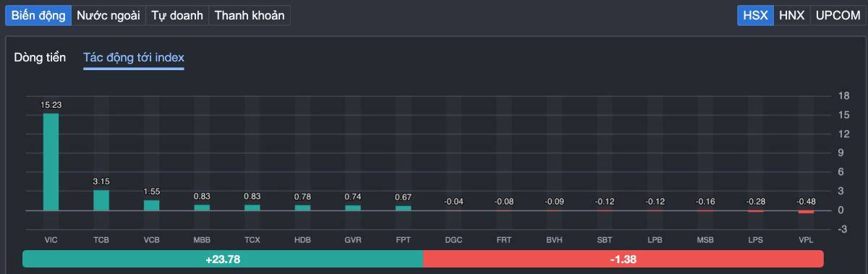Click the VPL negative bar
This screenshot has width=868, height=274.
[x=806, y=212]
